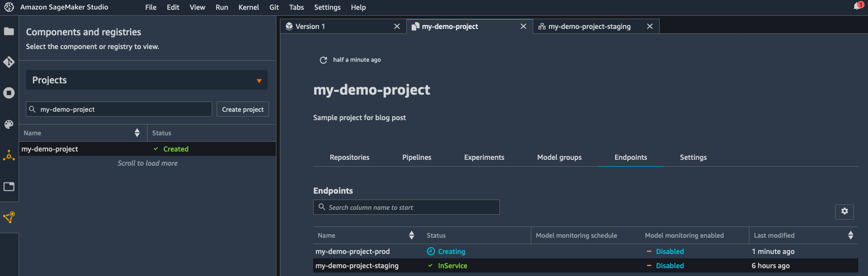Select the Components and registries icon
Image resolution: width=868 pixels, height=276 pixels.
(9, 217)
